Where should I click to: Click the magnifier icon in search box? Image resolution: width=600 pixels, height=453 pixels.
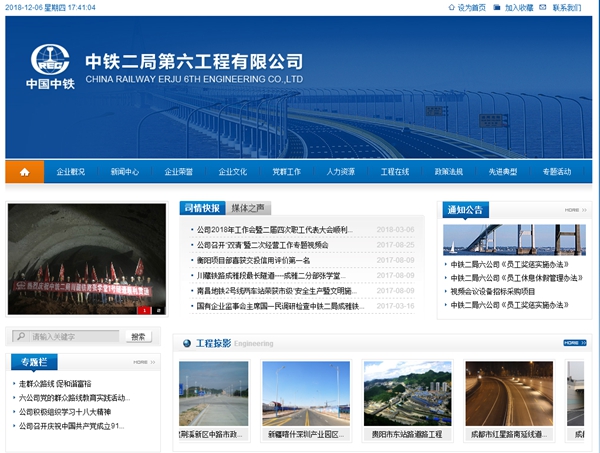pyautogui.click(x=20, y=337)
